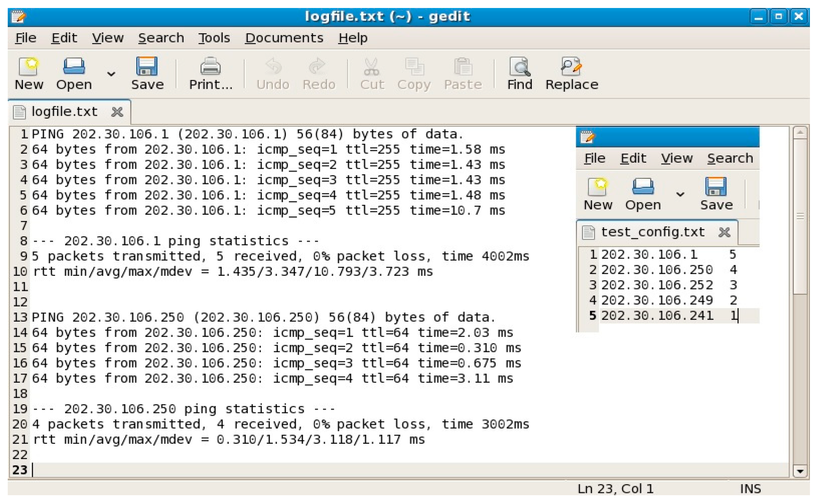Click the '4 packets transmitted, 4 received' line

(280, 424)
